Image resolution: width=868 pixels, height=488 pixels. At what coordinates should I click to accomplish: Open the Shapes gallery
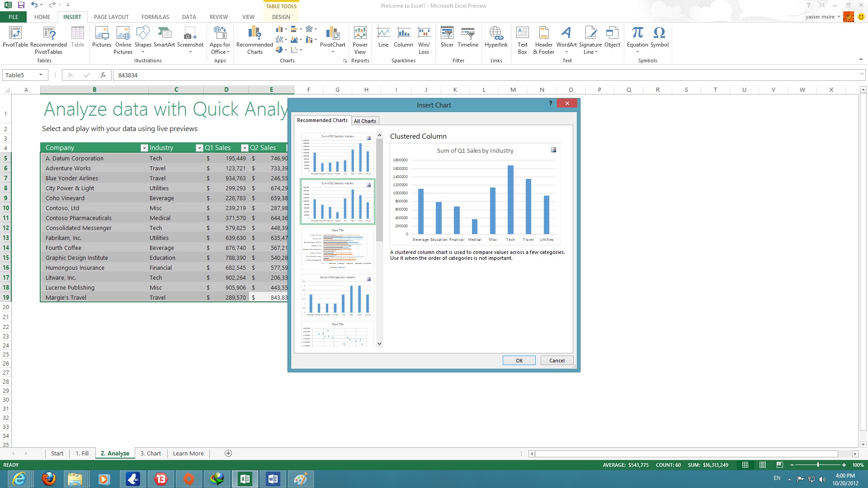(143, 40)
